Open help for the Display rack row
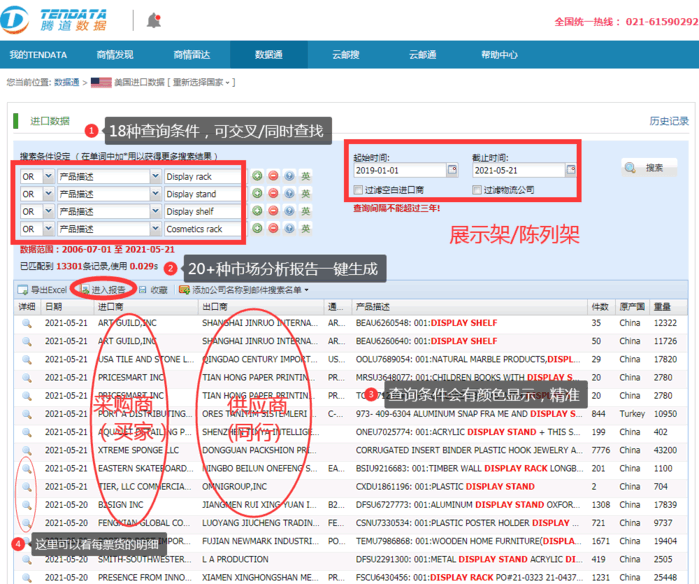Screen dimensions: 699x584 pos(289,176)
